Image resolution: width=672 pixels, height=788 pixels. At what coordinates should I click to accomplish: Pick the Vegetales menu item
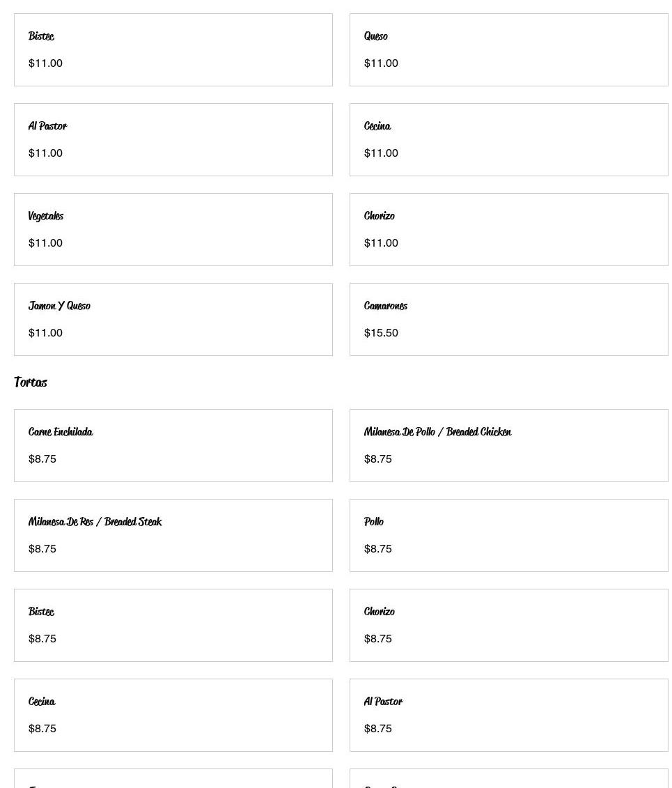[173, 229]
